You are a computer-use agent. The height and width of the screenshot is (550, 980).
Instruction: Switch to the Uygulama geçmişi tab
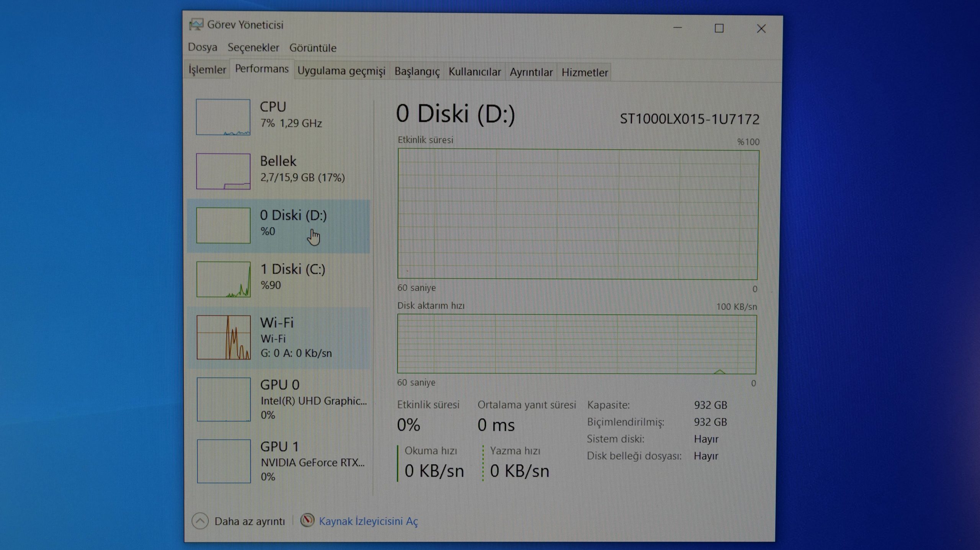coord(341,71)
